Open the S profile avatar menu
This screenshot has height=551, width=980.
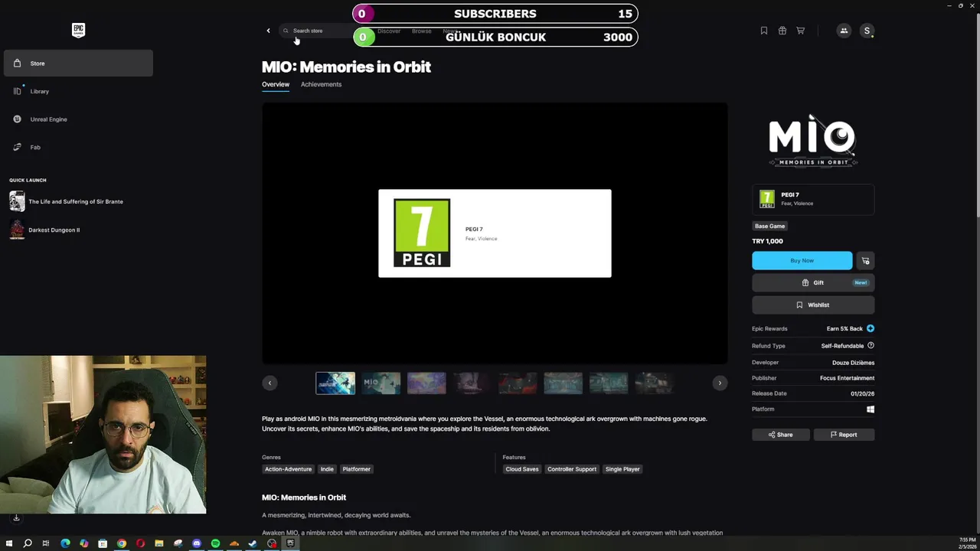867,31
